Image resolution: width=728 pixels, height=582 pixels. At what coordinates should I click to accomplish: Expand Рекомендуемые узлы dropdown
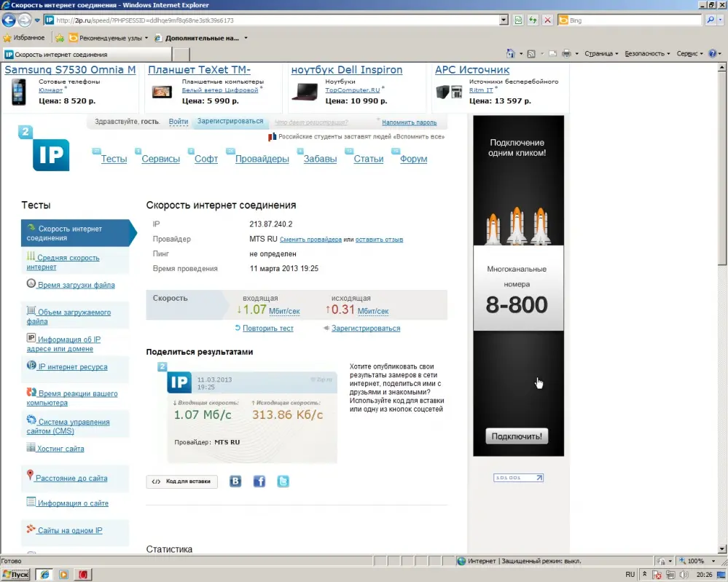pyautogui.click(x=146, y=38)
